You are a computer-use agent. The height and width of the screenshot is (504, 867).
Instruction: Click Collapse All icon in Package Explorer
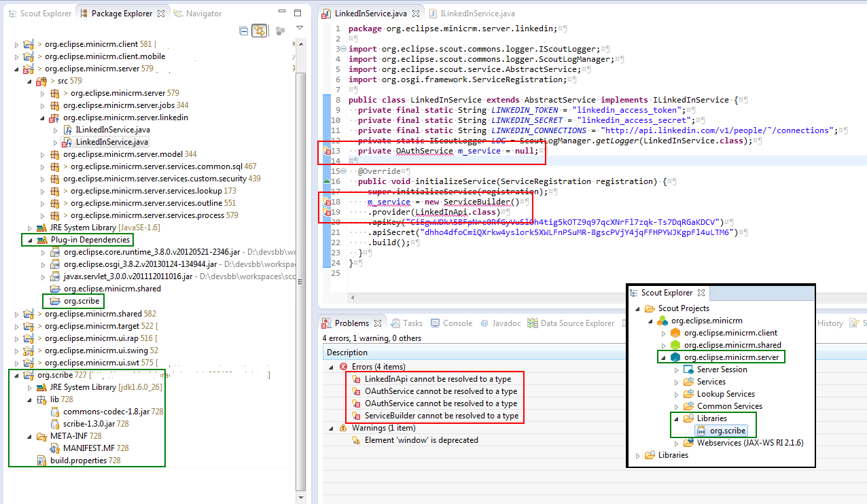tap(243, 31)
